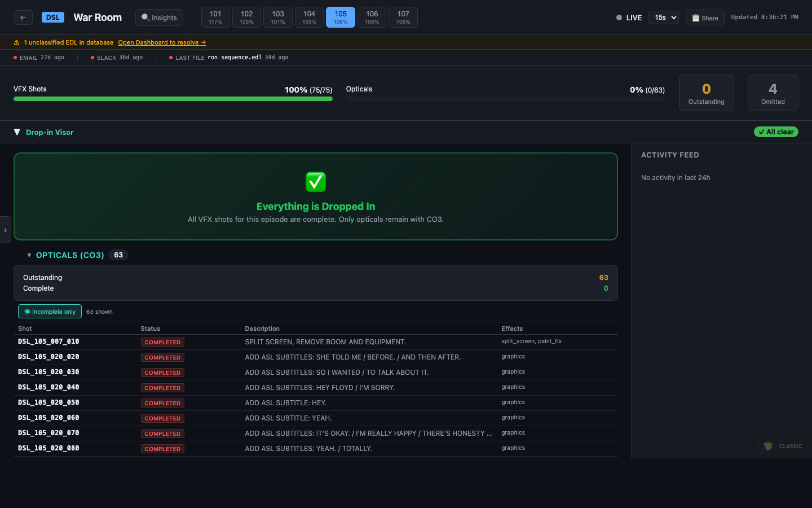Toggle the LIVE status indicator

coord(629,17)
